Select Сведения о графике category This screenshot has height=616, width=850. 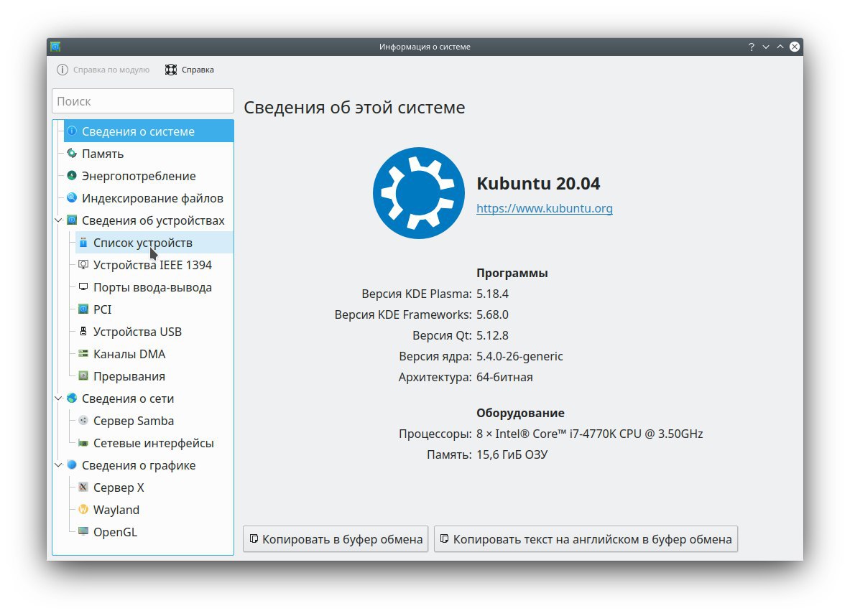(x=149, y=465)
